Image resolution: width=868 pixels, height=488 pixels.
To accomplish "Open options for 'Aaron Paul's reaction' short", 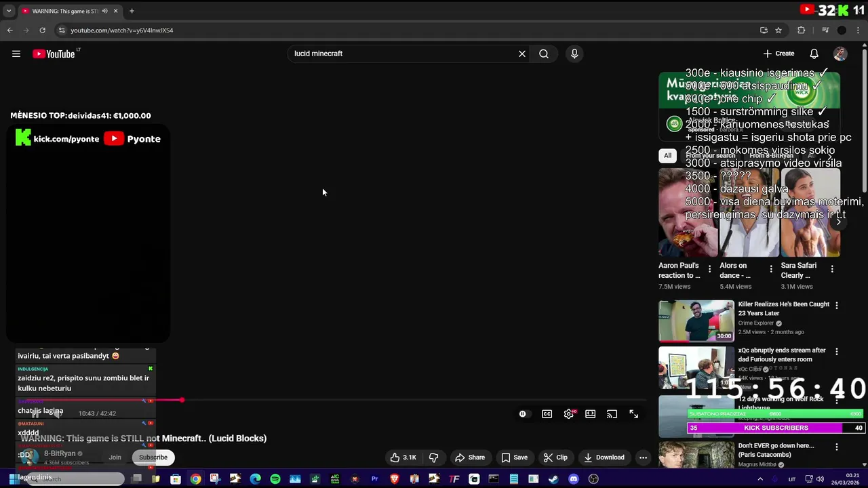I will pyautogui.click(x=710, y=269).
